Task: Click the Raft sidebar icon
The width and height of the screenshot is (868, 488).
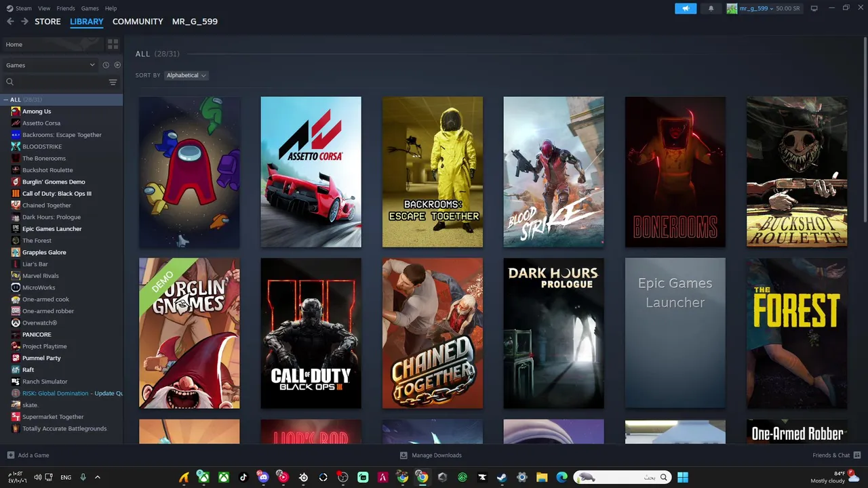Action: tap(16, 369)
